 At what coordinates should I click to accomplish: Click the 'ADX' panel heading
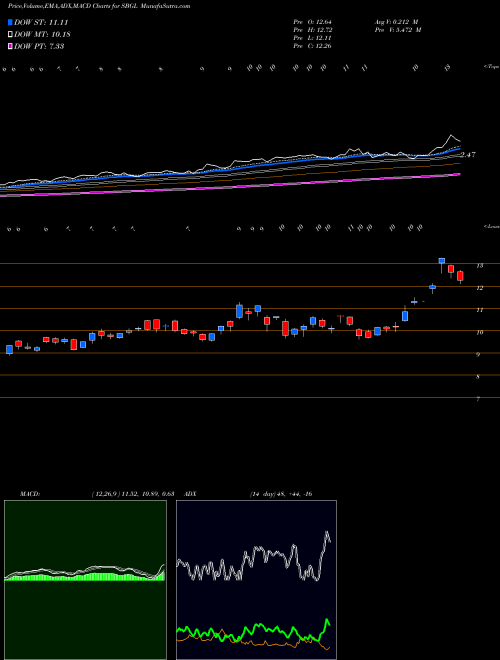click(x=190, y=494)
